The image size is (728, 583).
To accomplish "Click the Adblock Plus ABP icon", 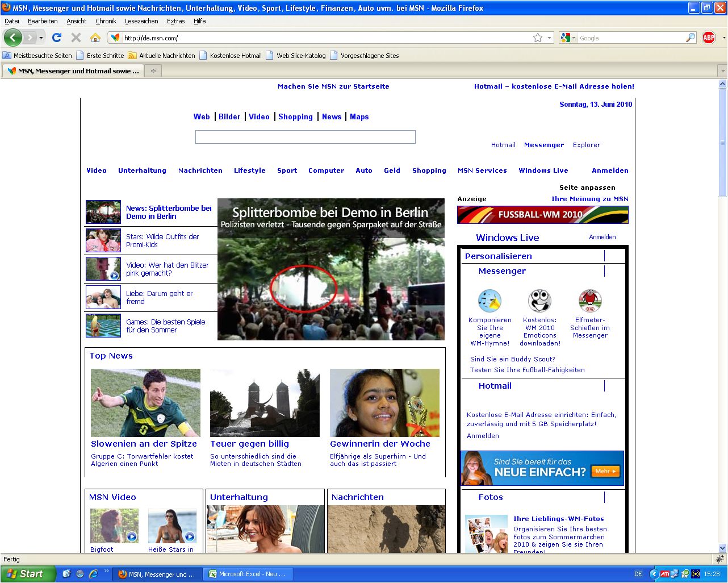I will coord(709,38).
